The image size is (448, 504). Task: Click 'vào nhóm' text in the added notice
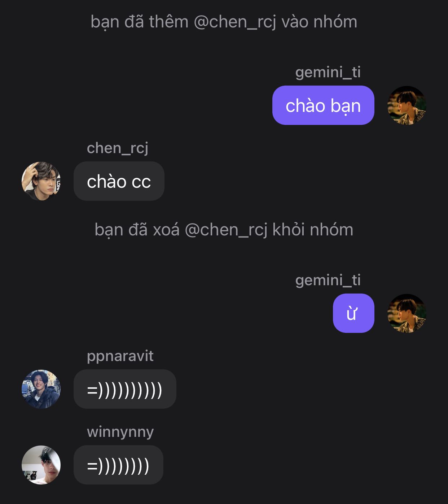319,22
